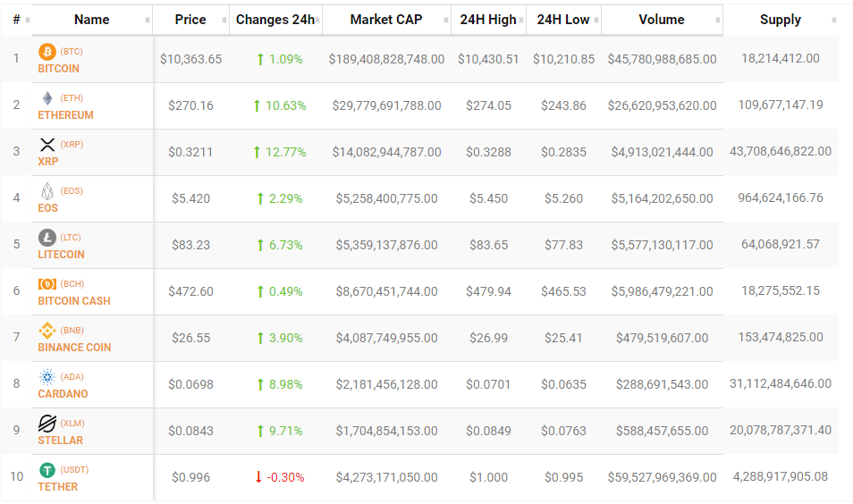Open the TETHER name link
The width and height of the screenshot is (853, 504).
point(57,487)
